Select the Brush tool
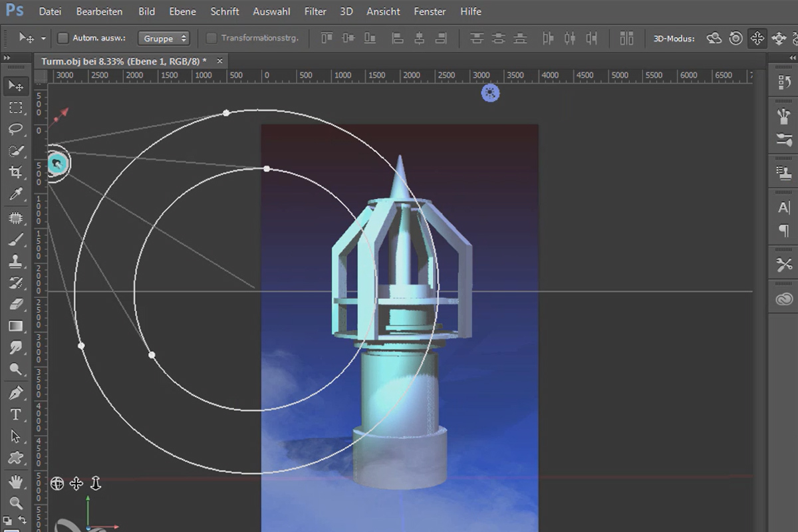This screenshot has width=798, height=532. pyautogui.click(x=16, y=239)
